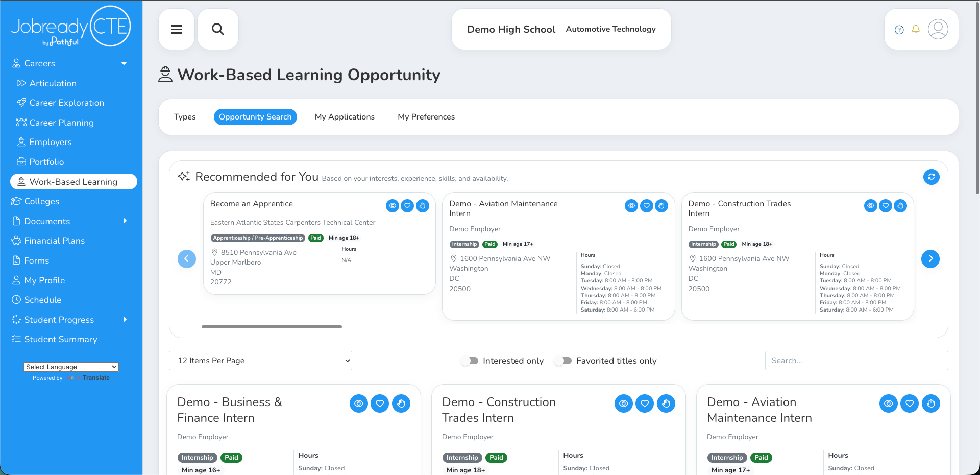Open the help question mark icon
This screenshot has width=980, height=475.
coord(899,30)
